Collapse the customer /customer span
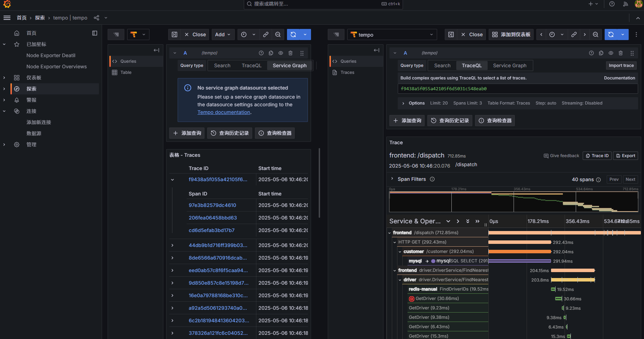 [400, 252]
